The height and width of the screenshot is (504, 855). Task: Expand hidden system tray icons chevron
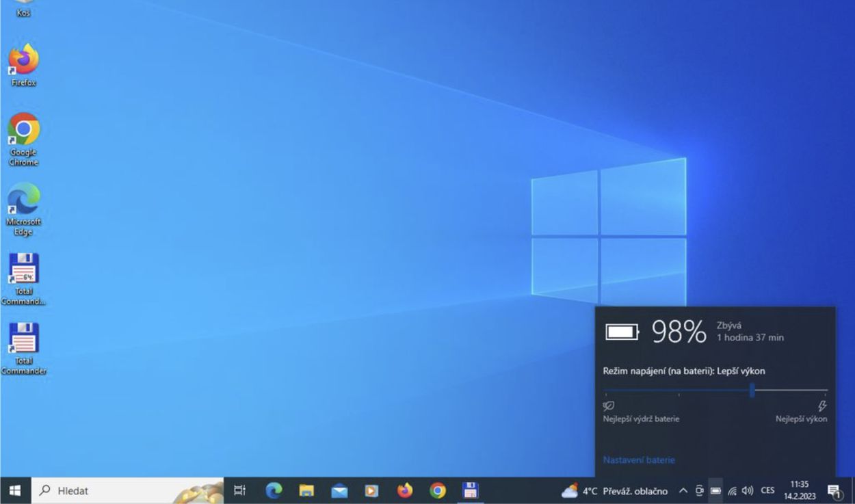point(683,490)
